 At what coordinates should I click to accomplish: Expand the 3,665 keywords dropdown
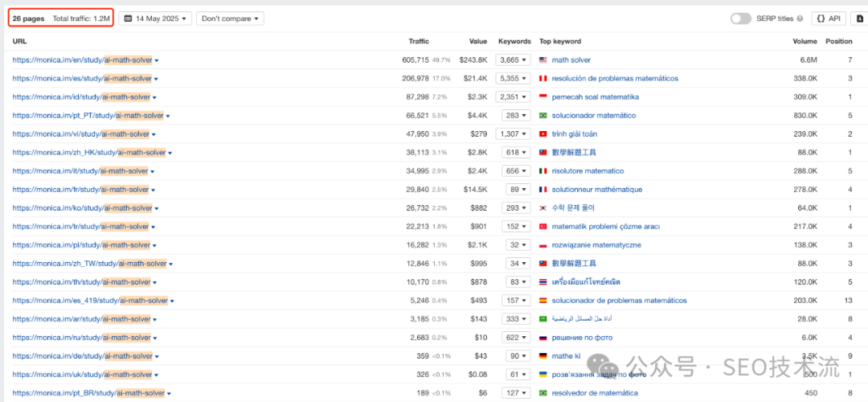point(513,60)
